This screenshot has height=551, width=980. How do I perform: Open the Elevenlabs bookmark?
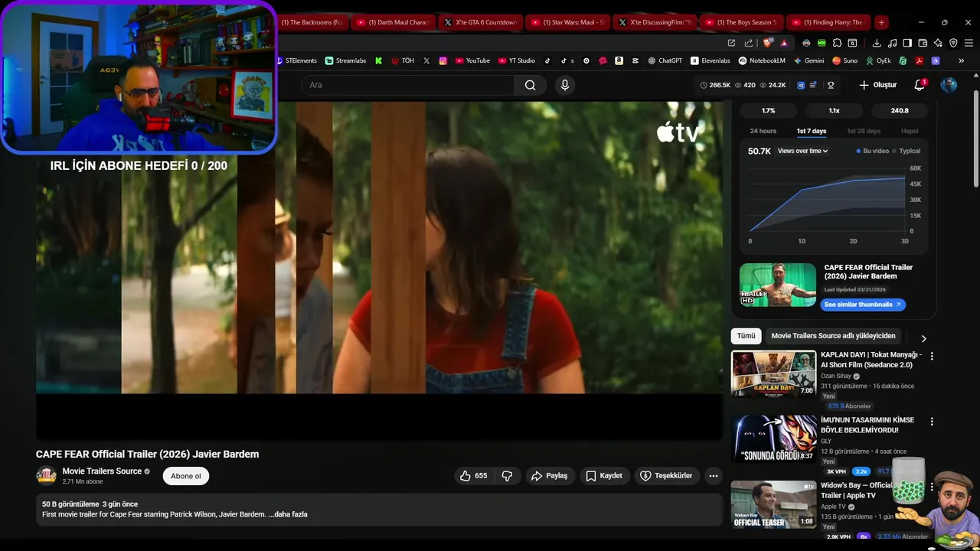(x=710, y=60)
